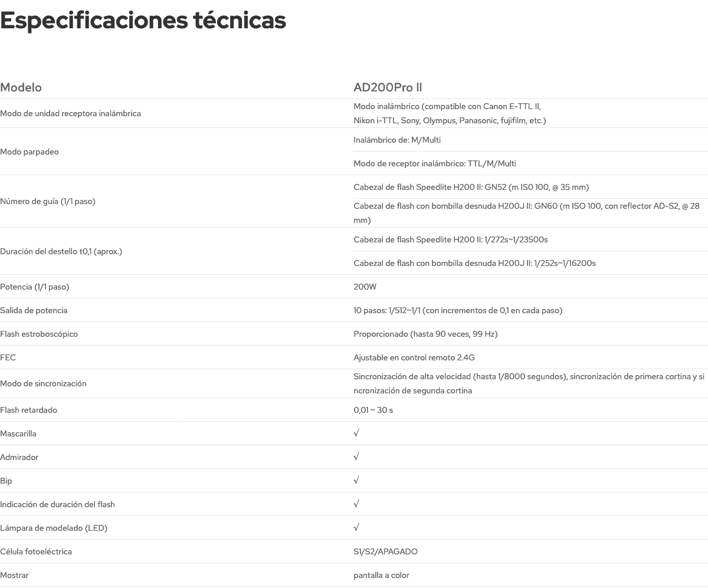The height and width of the screenshot is (588, 708).
Task: Click the Speedlite H200 II GN52 guide number text
Action: click(x=471, y=187)
